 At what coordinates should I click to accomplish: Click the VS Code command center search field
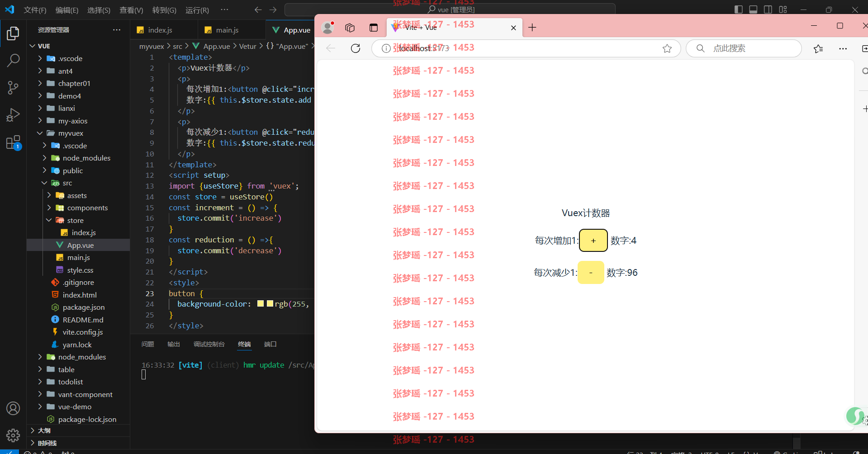point(450,9)
